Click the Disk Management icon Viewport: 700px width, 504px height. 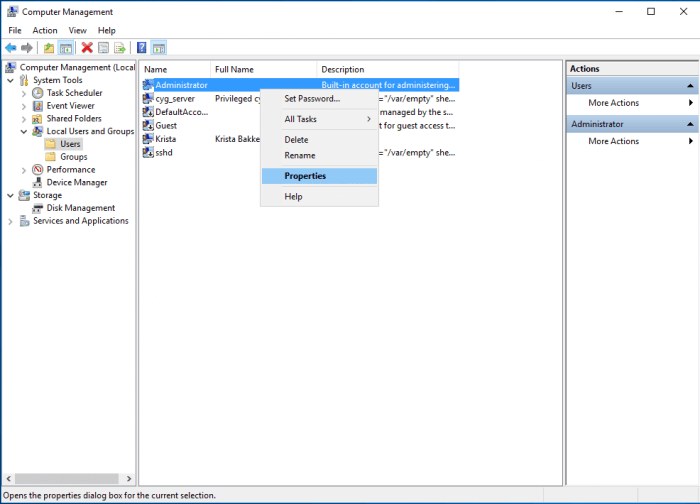tap(38, 208)
